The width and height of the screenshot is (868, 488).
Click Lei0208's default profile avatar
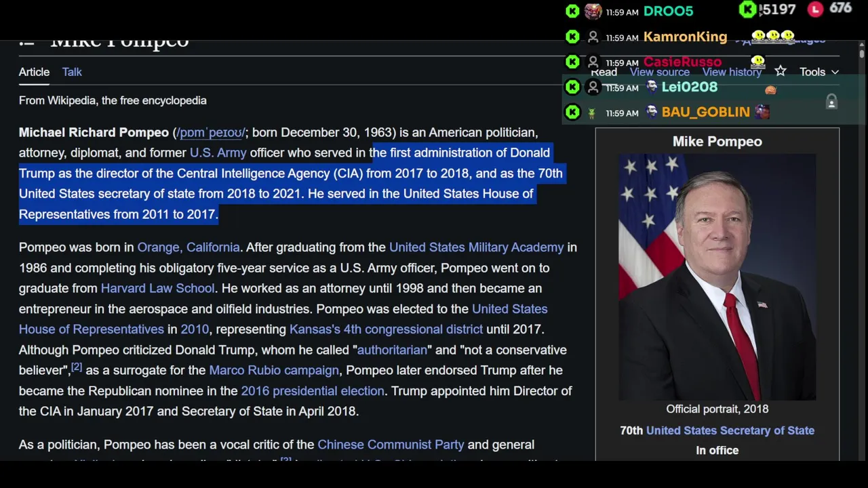click(x=593, y=87)
